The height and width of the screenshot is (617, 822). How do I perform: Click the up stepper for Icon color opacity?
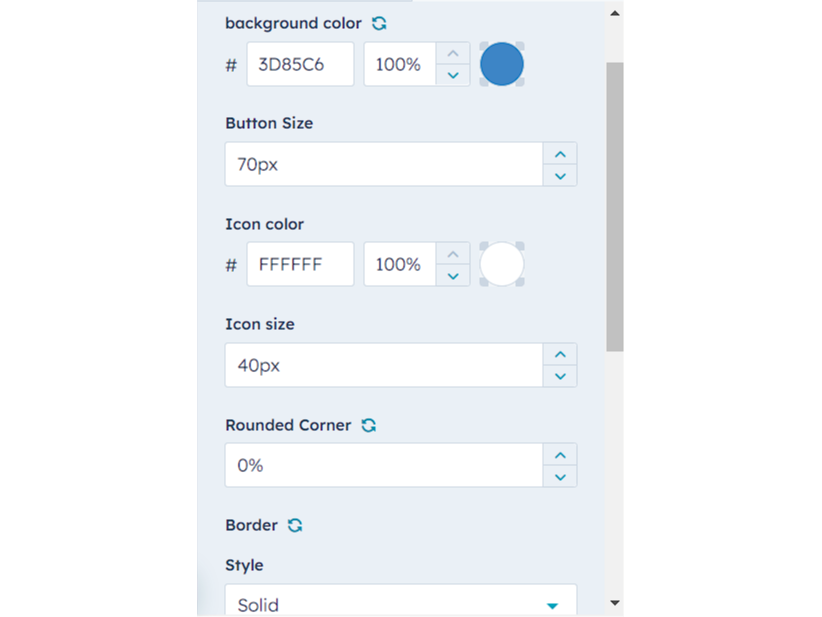tap(453, 252)
